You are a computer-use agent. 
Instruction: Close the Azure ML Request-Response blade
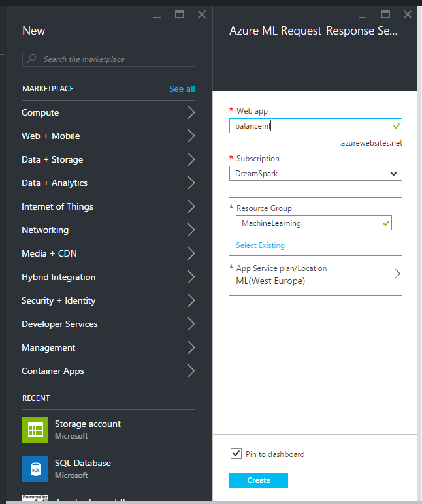(408, 14)
